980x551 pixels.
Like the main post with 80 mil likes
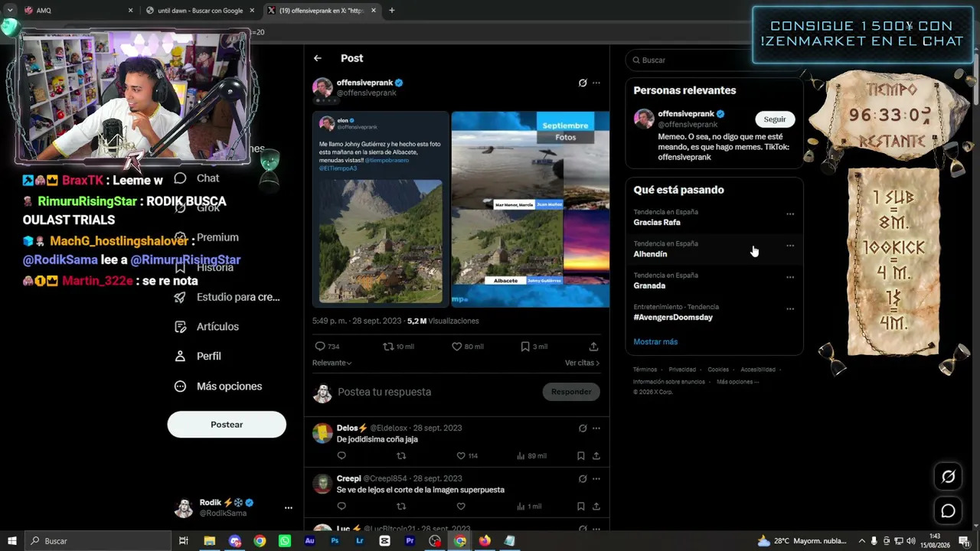457,347
